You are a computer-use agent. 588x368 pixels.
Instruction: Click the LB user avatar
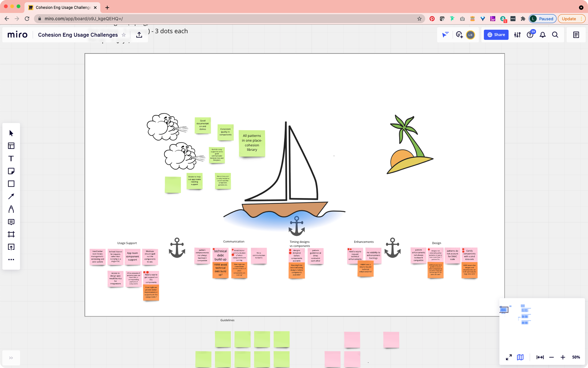pyautogui.click(x=470, y=35)
